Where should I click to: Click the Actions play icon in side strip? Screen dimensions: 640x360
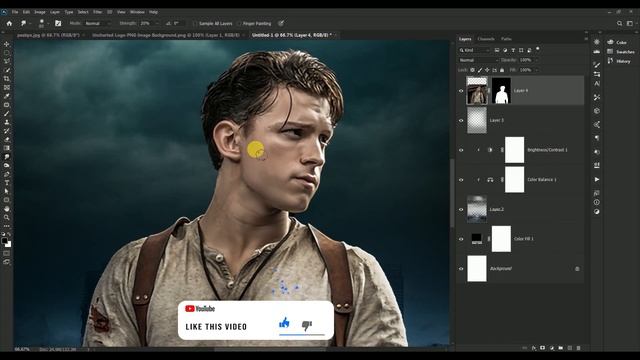point(597,179)
